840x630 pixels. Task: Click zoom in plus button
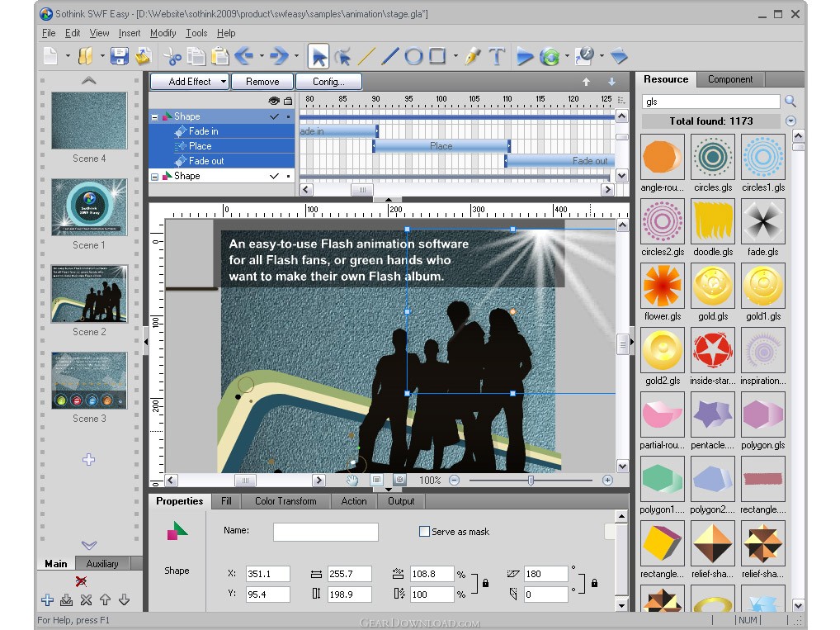(607, 480)
